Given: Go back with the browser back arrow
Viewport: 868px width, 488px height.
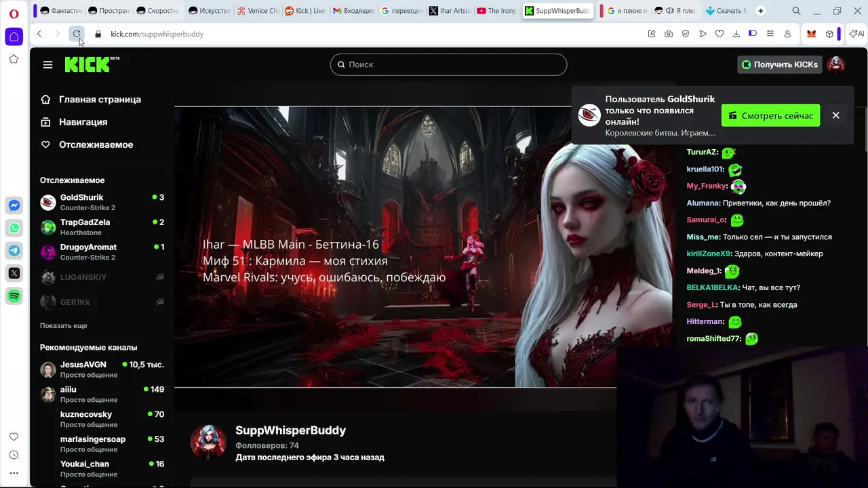Looking at the screenshot, I should [x=39, y=34].
